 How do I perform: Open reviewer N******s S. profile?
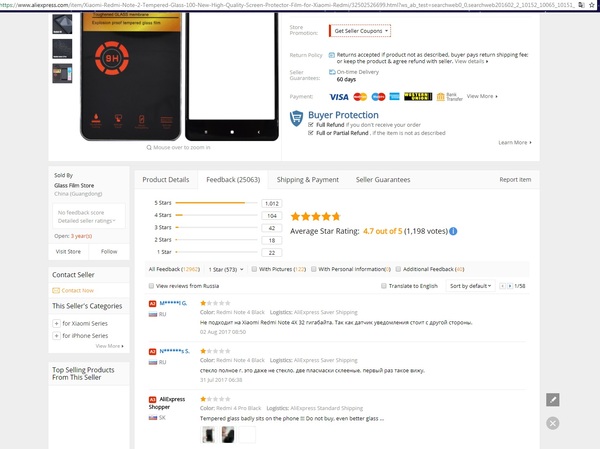point(174,351)
